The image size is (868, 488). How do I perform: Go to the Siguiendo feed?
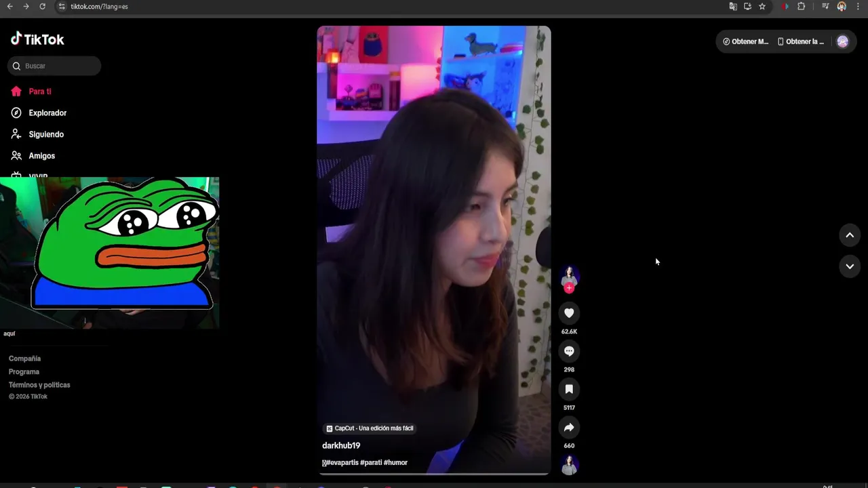46,134
